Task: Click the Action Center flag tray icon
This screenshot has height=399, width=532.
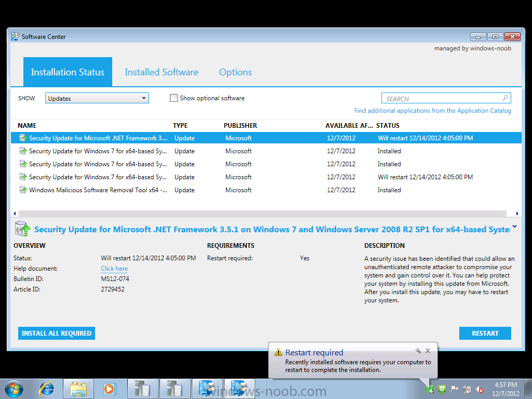Action: click(454, 389)
